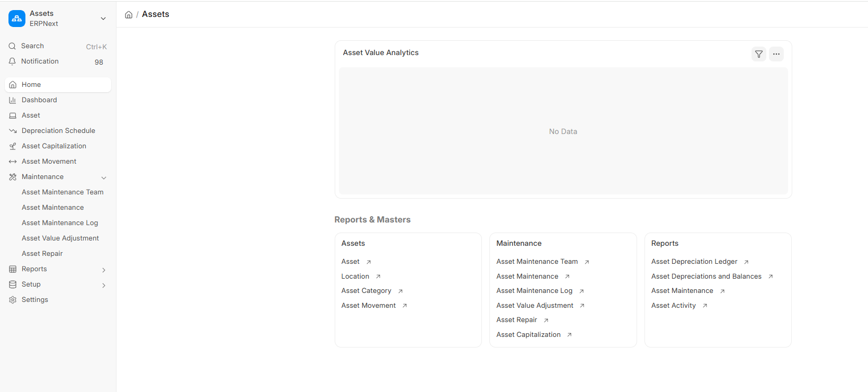The height and width of the screenshot is (392, 868).
Task: Open Asset Maintenance Team in sidebar
Action: 62,192
